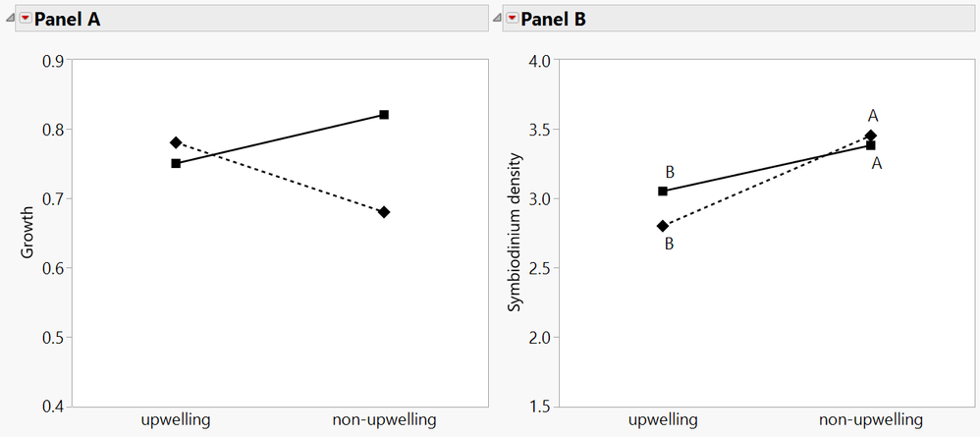The image size is (980, 437).
Task: Click the 4.0 tick label in Panel B
Action: pyautogui.click(x=540, y=61)
